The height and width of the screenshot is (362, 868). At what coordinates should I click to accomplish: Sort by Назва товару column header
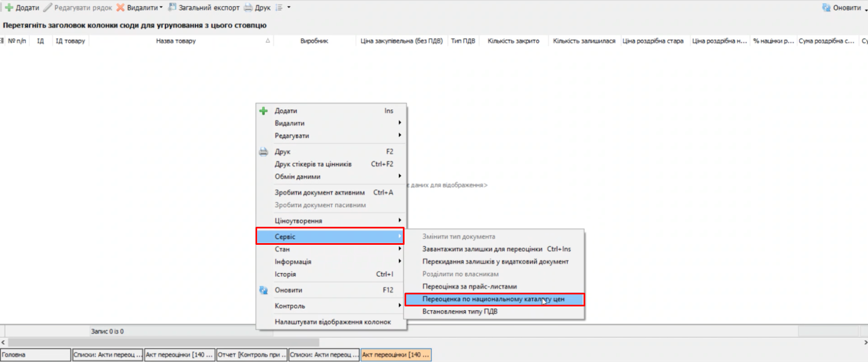pyautogui.click(x=176, y=41)
